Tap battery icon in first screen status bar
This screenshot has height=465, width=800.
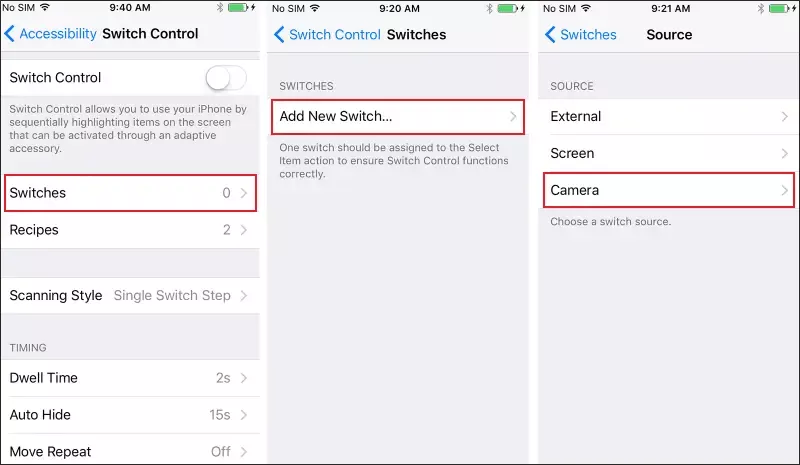[237, 8]
